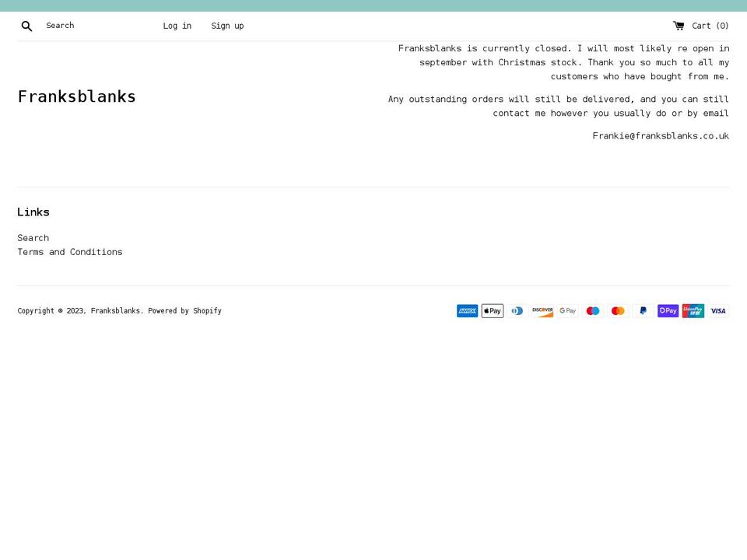Click the Shop Pay payment icon
The image size is (747, 560).
click(668, 311)
